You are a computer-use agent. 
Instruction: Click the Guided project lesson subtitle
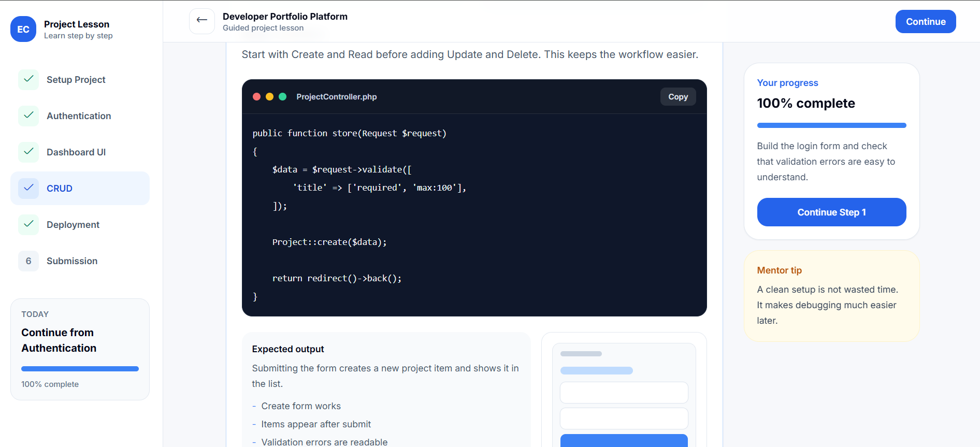click(263, 28)
